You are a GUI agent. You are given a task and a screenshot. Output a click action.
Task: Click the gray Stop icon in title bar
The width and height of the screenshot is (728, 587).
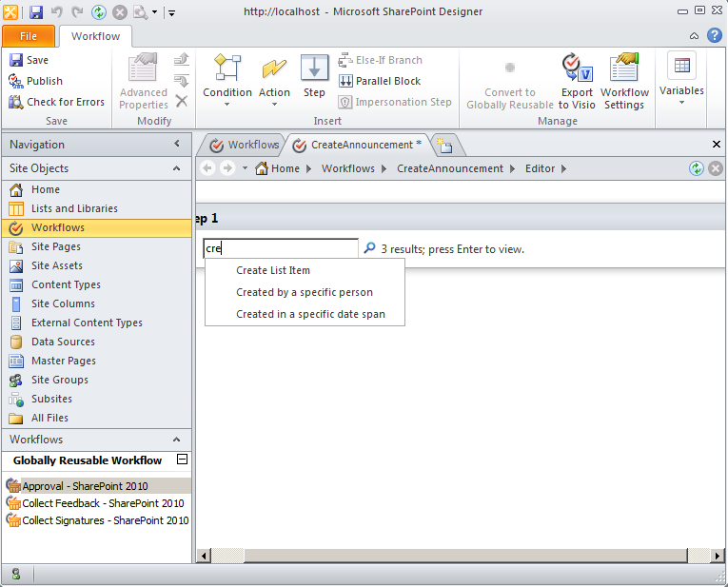point(120,12)
